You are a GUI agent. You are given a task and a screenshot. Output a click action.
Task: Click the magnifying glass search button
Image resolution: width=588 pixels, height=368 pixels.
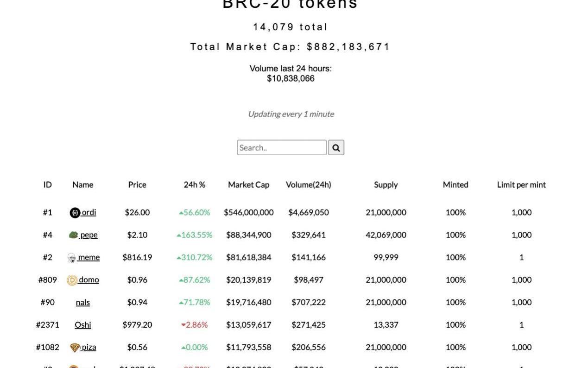pyautogui.click(x=336, y=148)
